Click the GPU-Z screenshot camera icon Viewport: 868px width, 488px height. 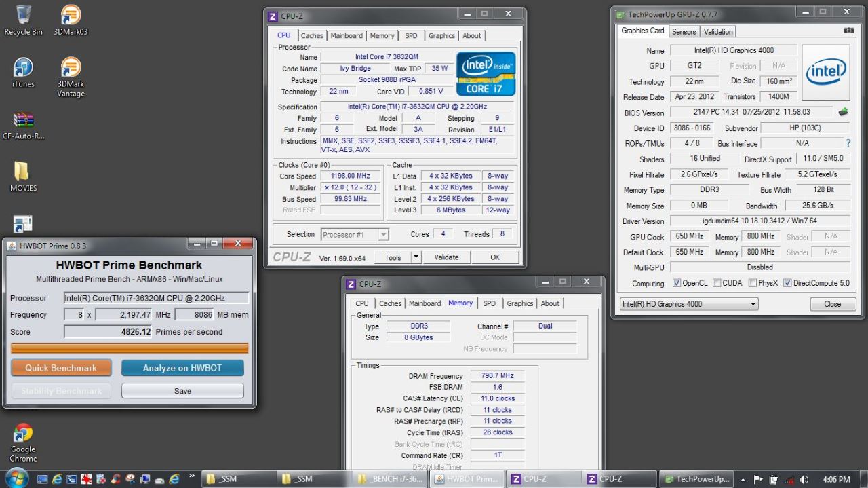pos(848,31)
